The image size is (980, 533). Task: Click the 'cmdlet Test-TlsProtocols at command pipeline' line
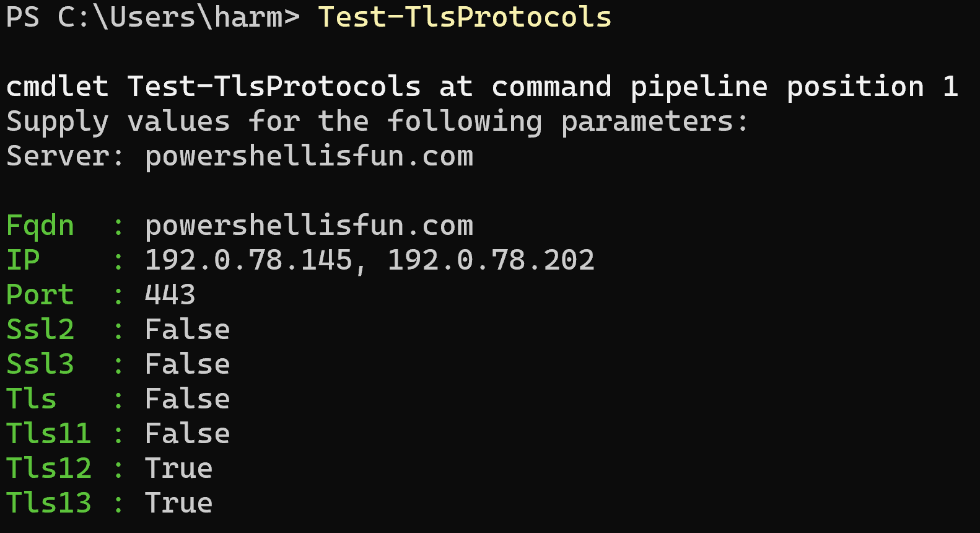point(482,87)
